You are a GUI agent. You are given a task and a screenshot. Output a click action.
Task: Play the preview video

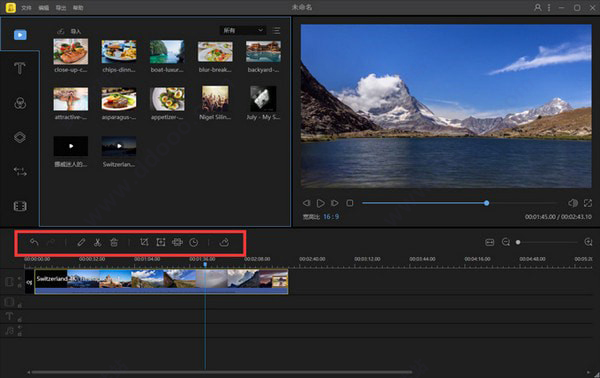point(321,203)
